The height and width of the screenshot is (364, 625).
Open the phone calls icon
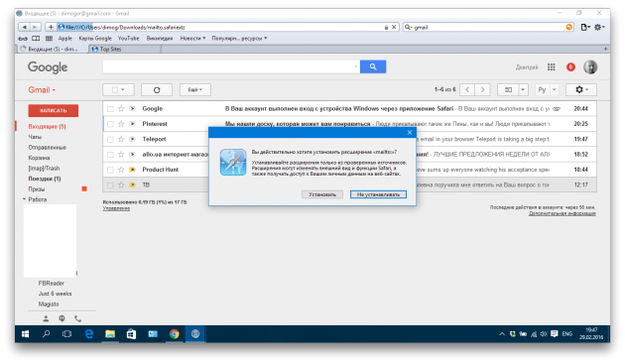pyautogui.click(x=77, y=318)
